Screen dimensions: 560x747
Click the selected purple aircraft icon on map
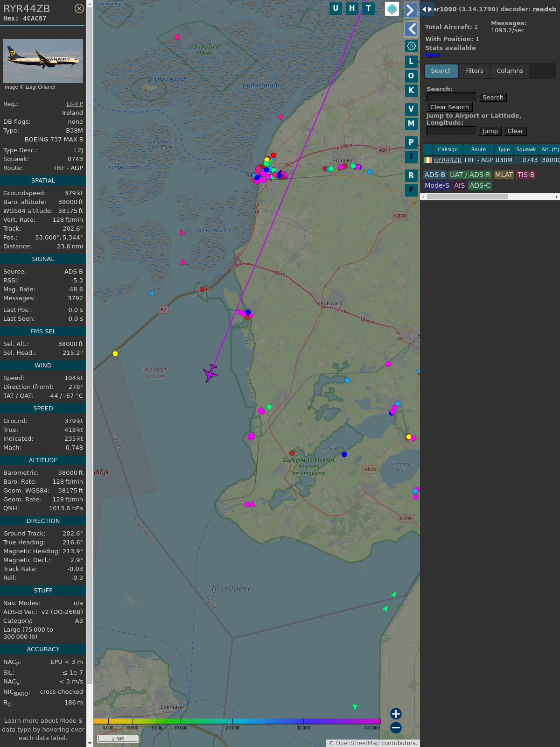pos(210,373)
